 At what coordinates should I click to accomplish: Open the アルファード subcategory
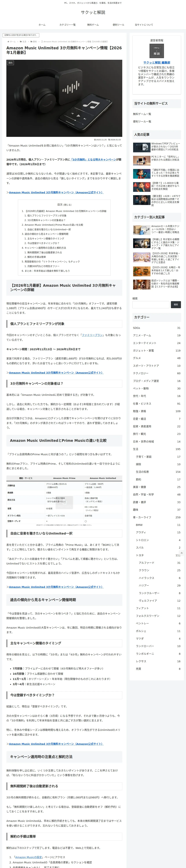(x=160, y=563)
